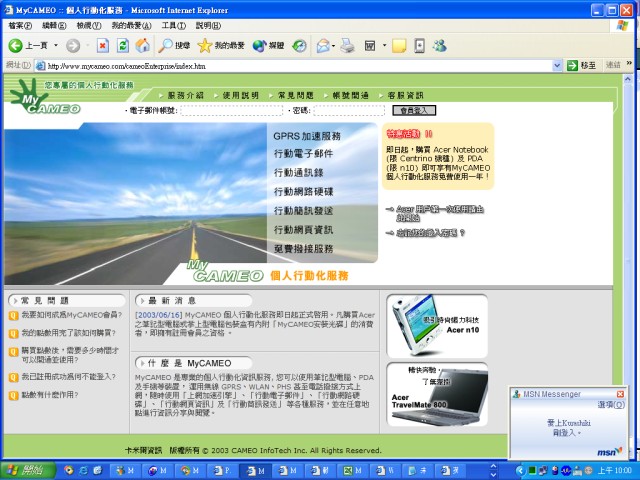Viewport: 640px width, 480px height.
Task: Go to Home page icon
Action: click(142, 45)
